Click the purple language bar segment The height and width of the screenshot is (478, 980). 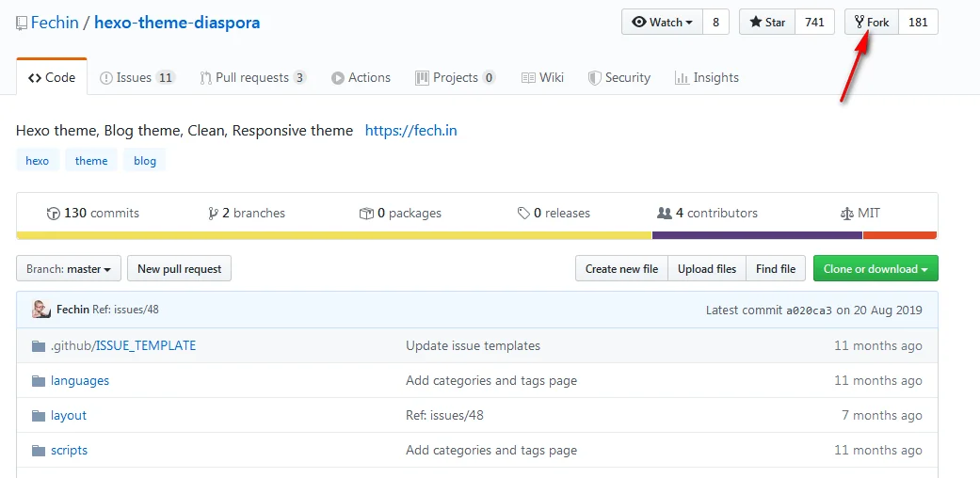(758, 235)
